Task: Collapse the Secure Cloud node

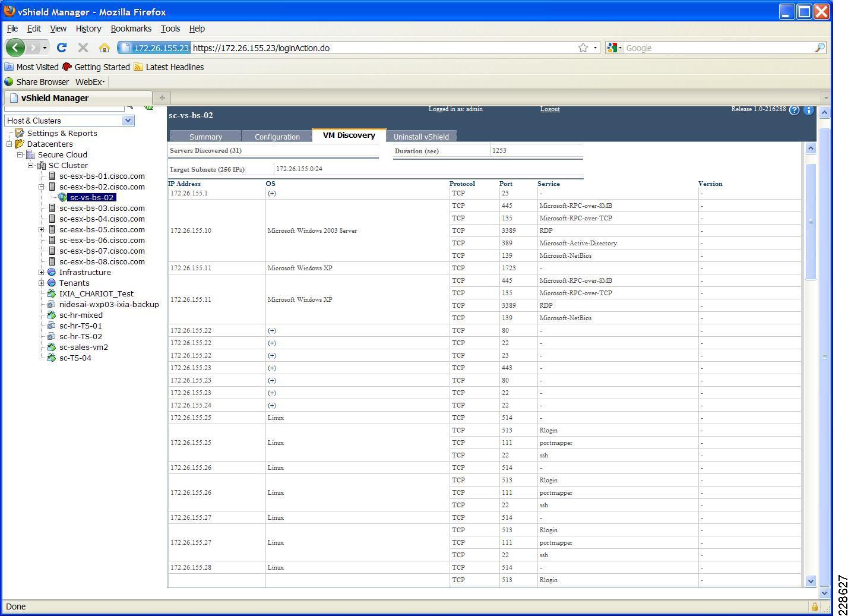Action: [x=20, y=154]
